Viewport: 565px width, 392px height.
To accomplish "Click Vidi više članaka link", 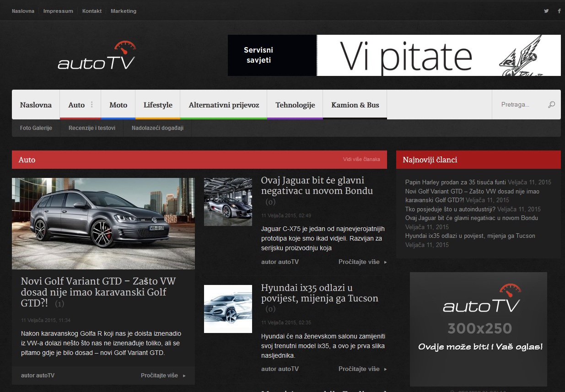I will click(x=361, y=160).
